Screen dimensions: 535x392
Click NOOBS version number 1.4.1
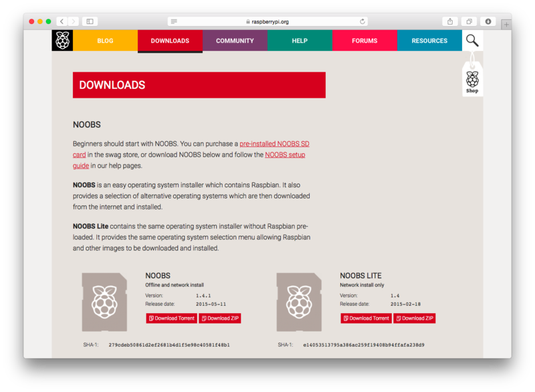tap(203, 296)
